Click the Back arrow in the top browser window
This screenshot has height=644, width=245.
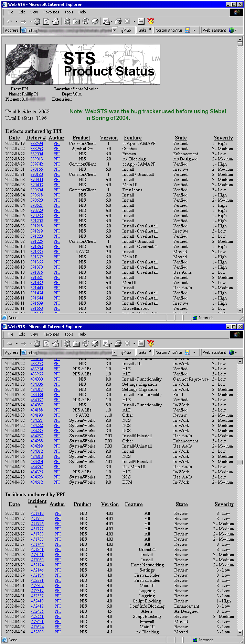click(x=9, y=21)
